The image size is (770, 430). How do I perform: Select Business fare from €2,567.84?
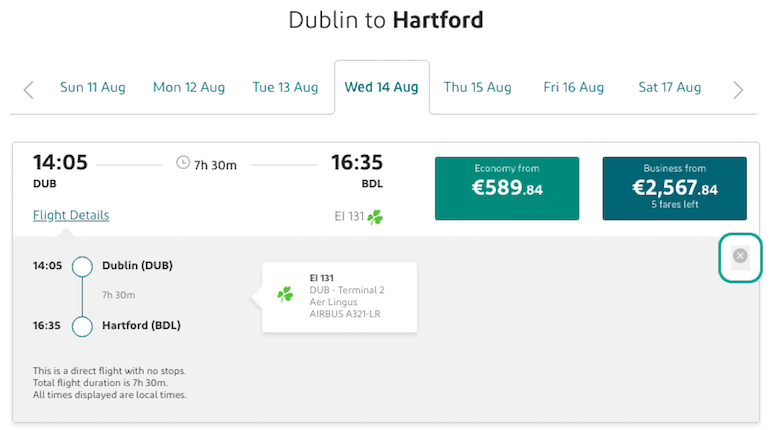pos(675,188)
